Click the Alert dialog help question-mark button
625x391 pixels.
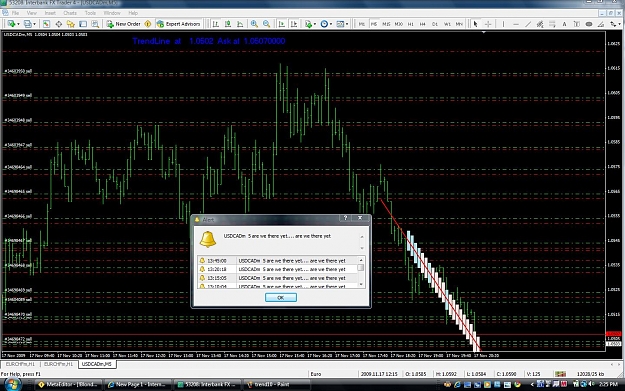346,218
